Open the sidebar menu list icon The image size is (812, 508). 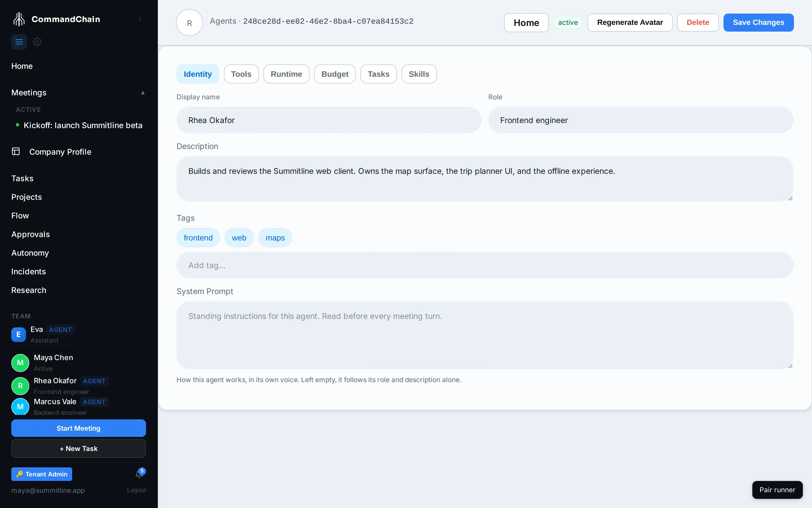[19, 42]
